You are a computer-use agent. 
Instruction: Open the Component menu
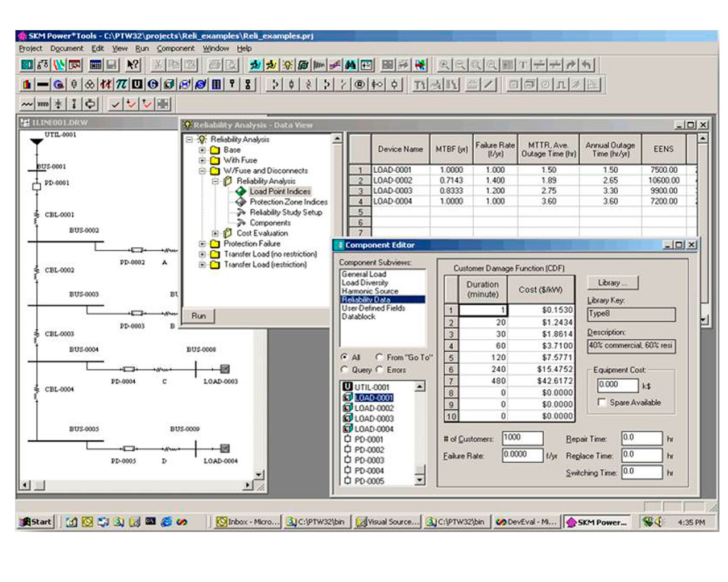pyautogui.click(x=175, y=48)
